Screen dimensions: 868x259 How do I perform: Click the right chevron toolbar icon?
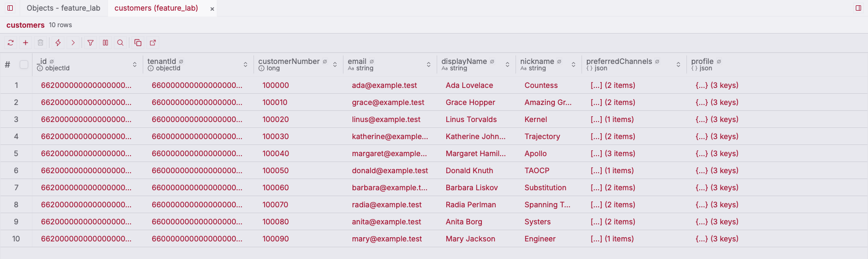coord(73,43)
